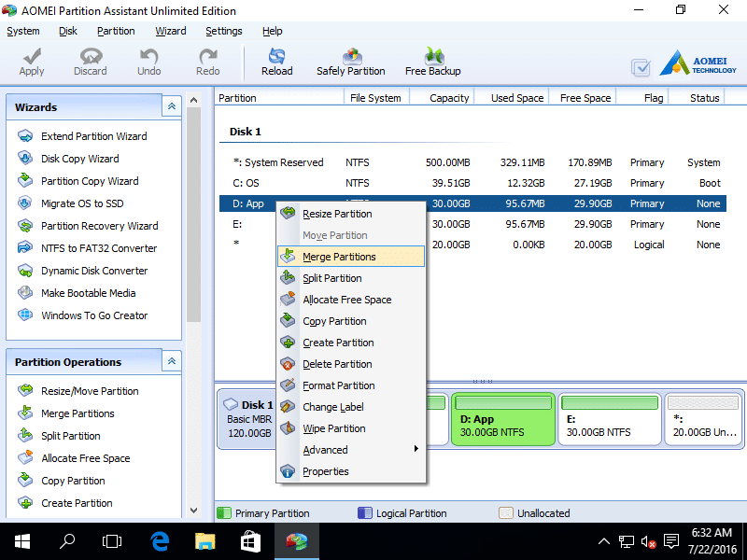This screenshot has height=560, width=747.
Task: Open the Disk Copy Wizard
Action: tap(68, 159)
